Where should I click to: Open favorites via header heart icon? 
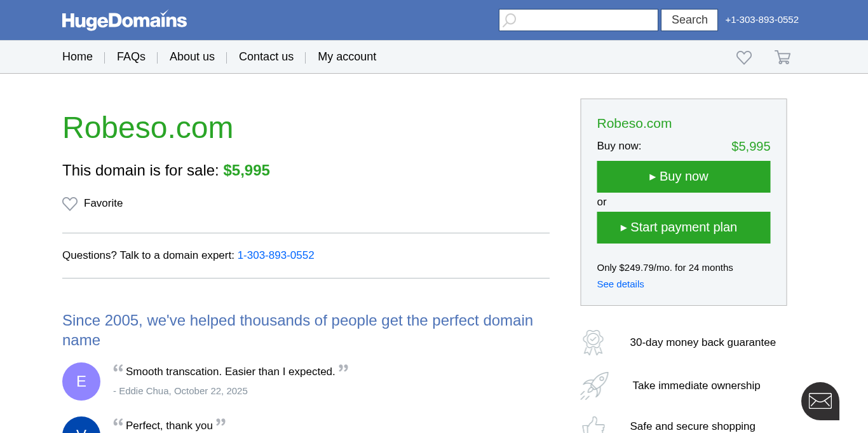coord(744,58)
